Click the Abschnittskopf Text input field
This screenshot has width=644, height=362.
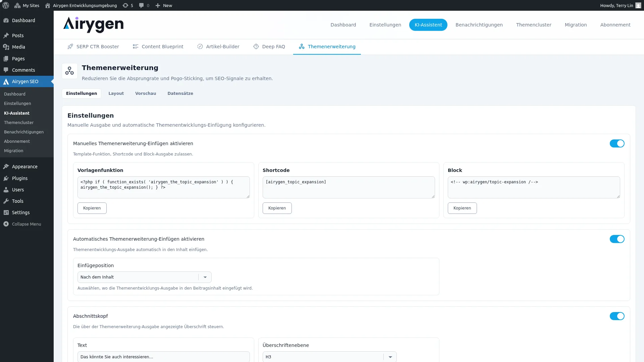pyautogui.click(x=164, y=357)
